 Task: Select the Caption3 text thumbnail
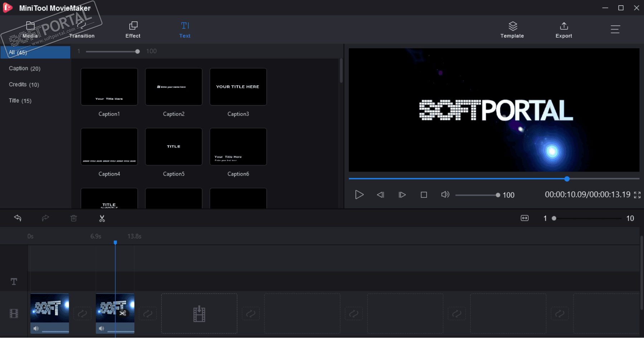(238, 87)
